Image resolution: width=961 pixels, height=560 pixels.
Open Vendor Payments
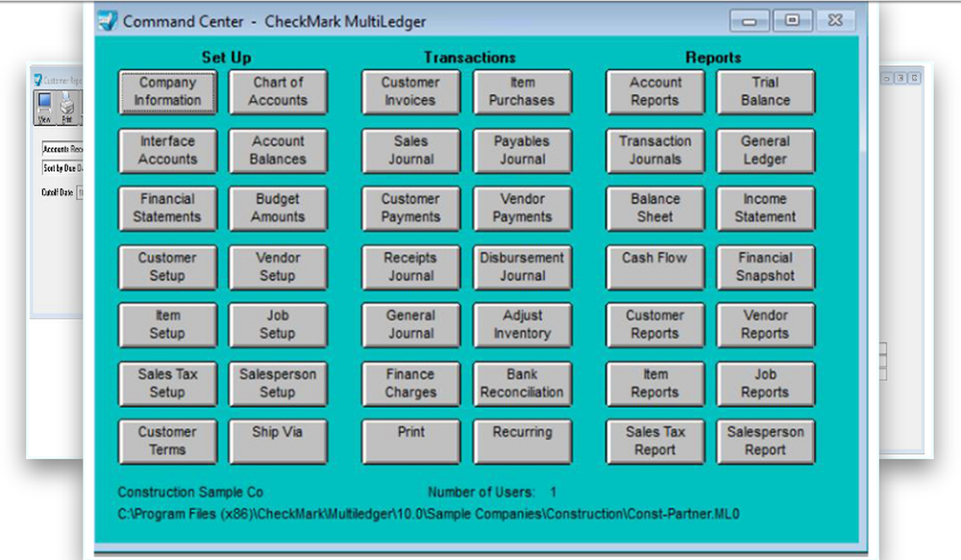tap(522, 208)
